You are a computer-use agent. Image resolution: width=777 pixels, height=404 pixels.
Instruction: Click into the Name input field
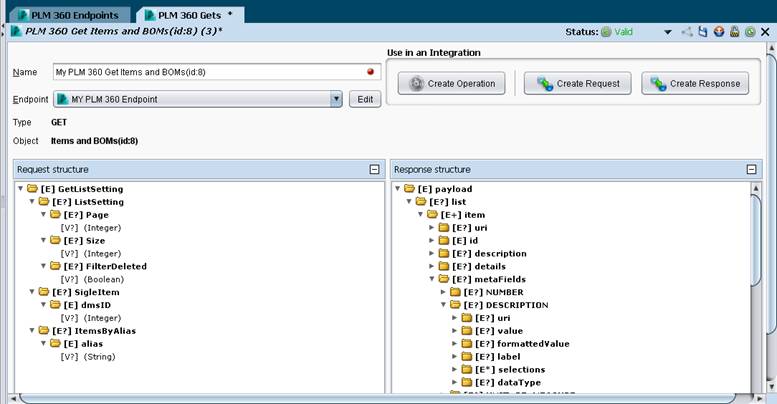[217, 72]
